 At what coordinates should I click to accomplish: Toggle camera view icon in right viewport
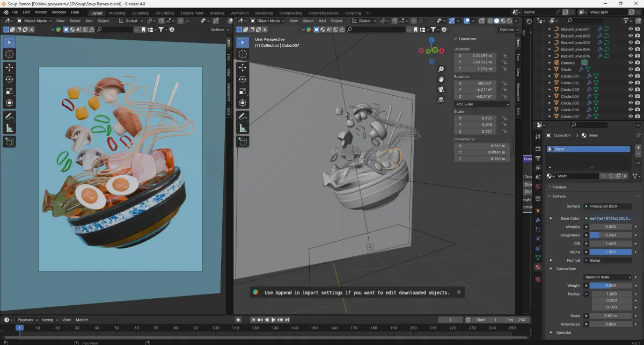[441, 89]
